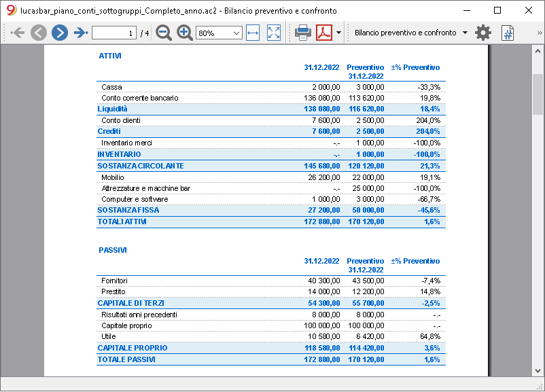545x392 pixels.
Task: Click the page number input field
Action: click(114, 33)
